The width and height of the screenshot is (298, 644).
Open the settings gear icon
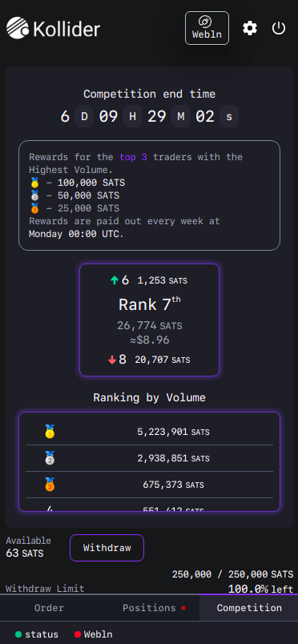(250, 28)
